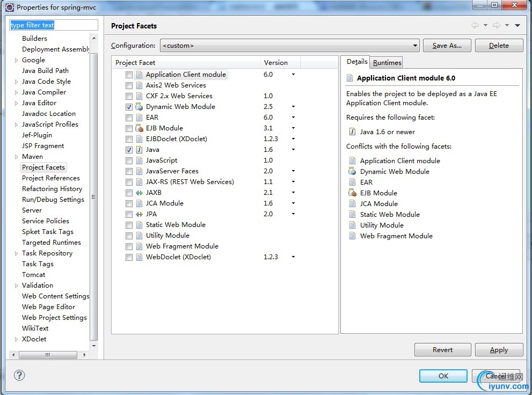Open the EJB Module version dropdown
The image size is (532, 395).
[x=293, y=128]
